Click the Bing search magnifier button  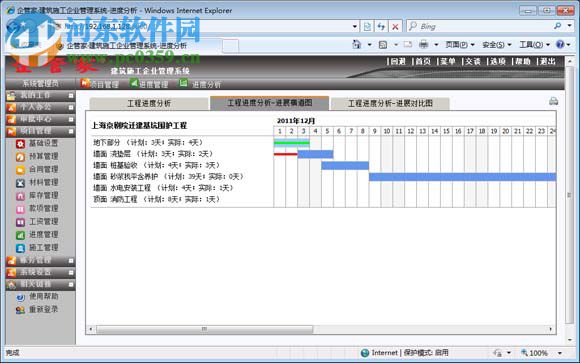[557, 26]
